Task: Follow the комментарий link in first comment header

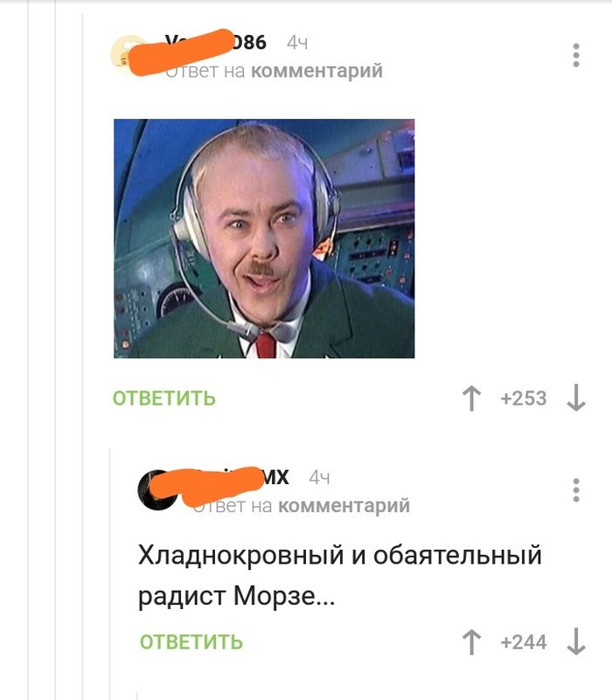Action: tap(316, 71)
